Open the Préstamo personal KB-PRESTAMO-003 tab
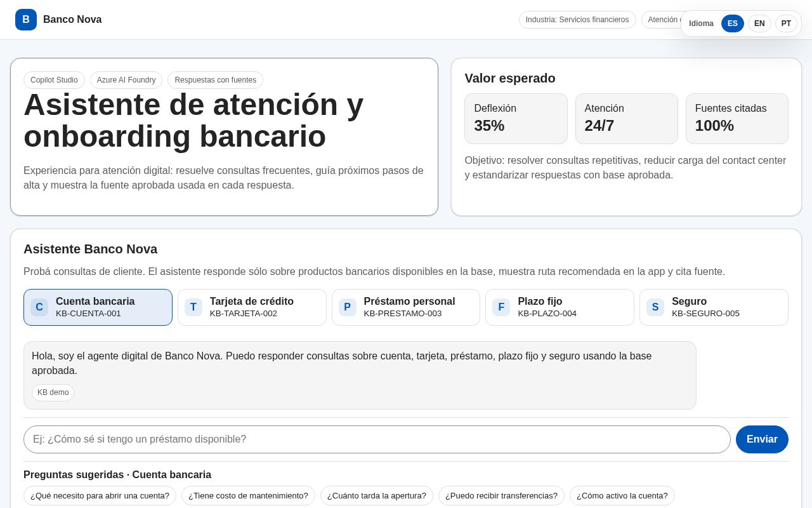This screenshot has width=812, height=508. pos(406,307)
